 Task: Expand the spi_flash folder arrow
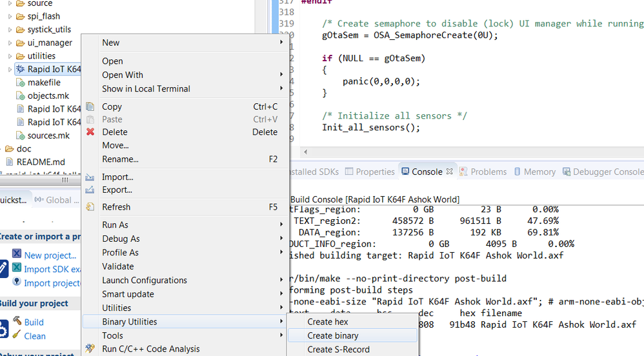(10, 16)
